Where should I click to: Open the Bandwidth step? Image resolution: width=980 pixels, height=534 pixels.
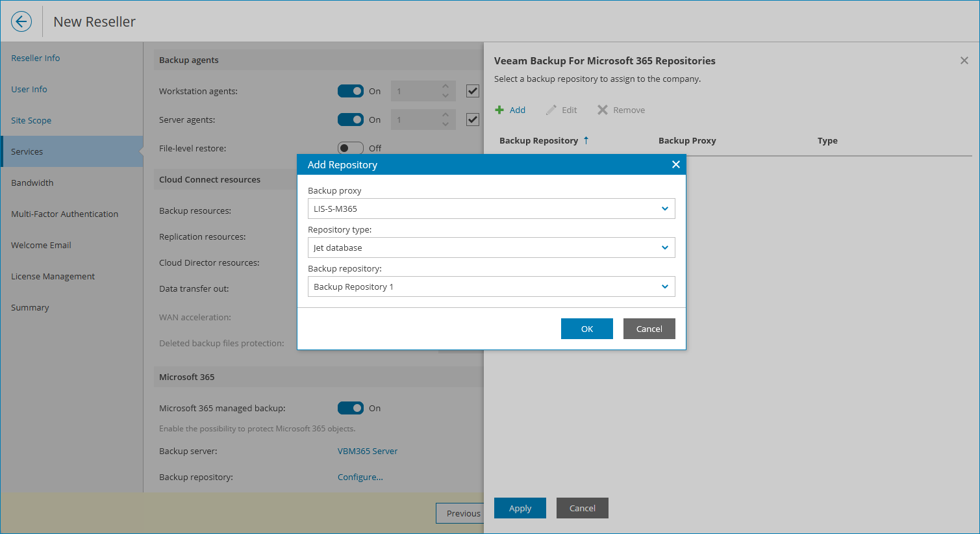point(32,183)
